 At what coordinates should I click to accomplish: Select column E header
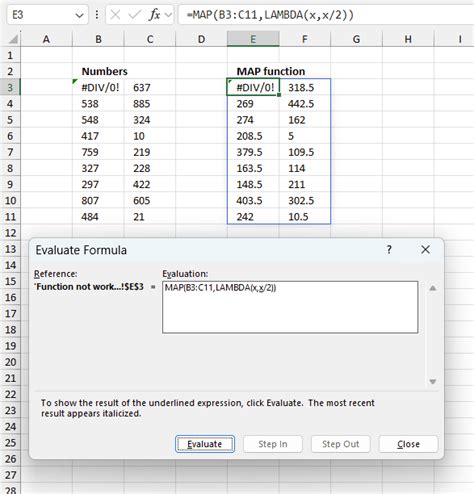(x=253, y=39)
